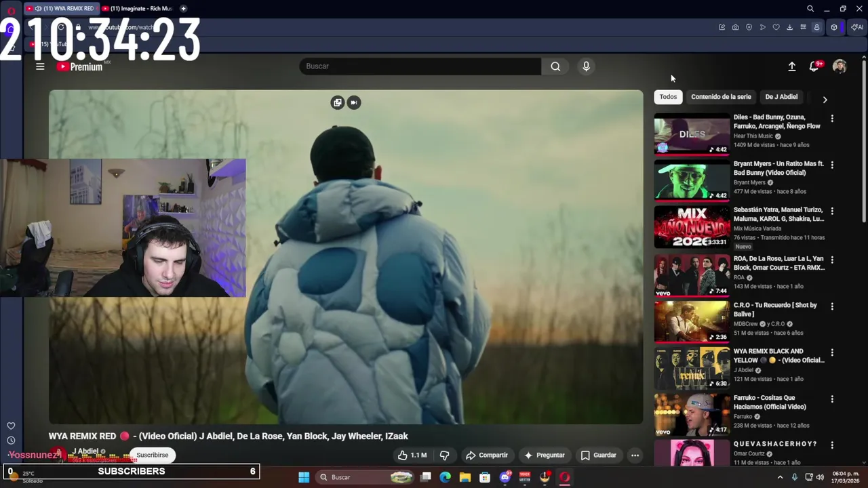Viewport: 868px width, 488px height.
Task: Bookmark page with Opera heart icon
Action: 776,27
